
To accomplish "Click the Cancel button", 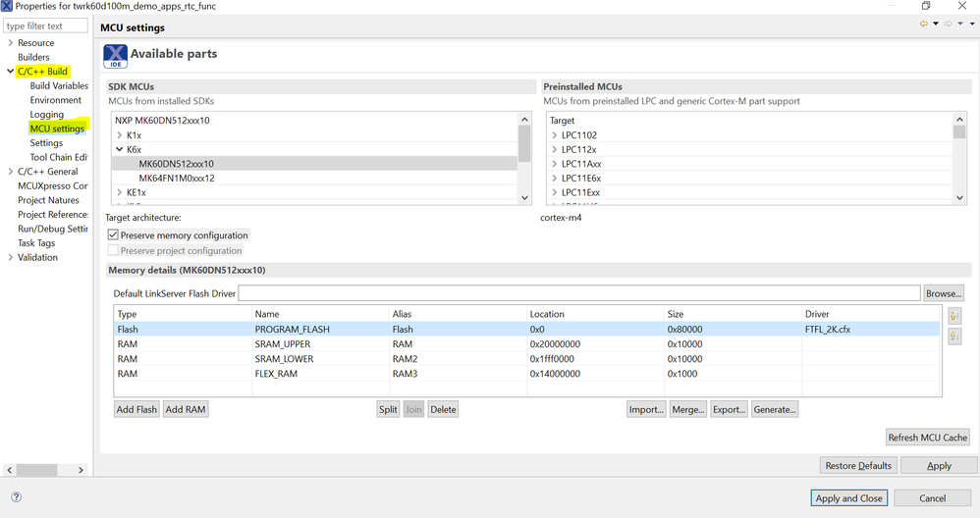I will pos(932,498).
